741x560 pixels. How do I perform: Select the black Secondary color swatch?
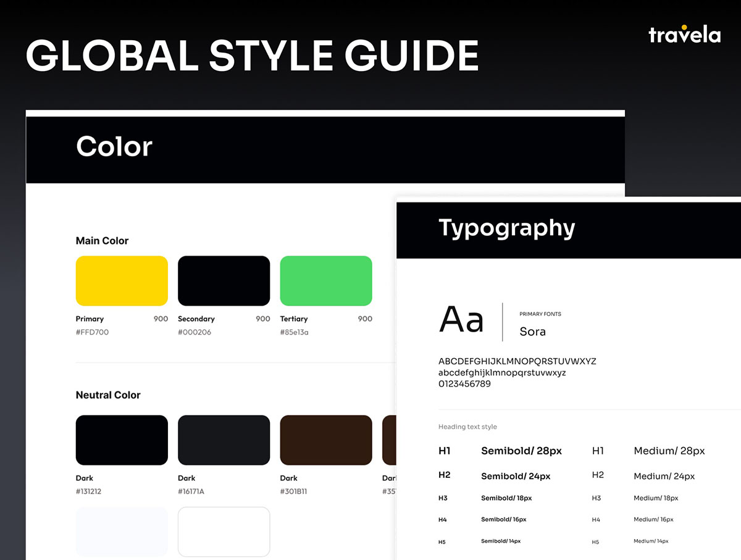click(224, 281)
